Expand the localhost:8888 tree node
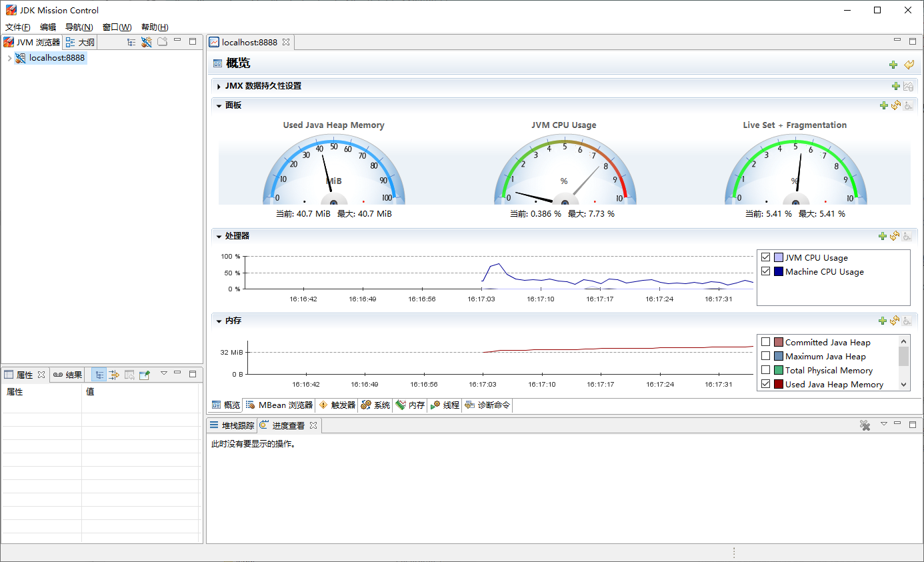 coord(9,58)
